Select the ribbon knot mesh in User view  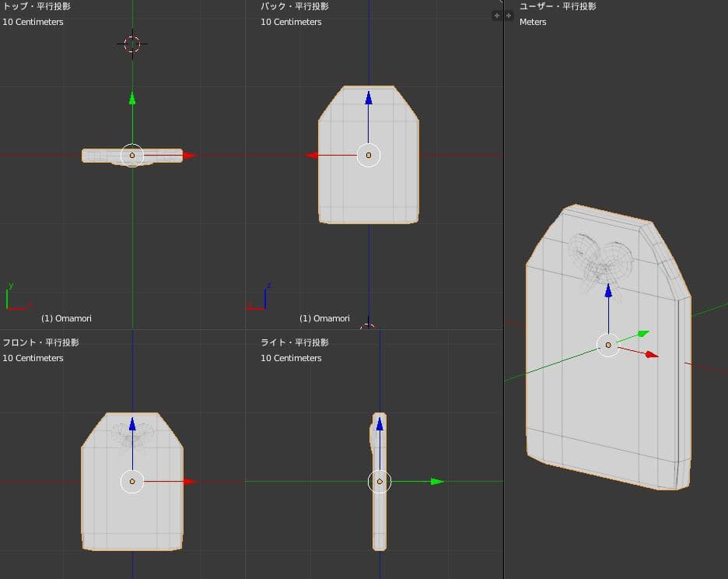pyautogui.click(x=599, y=258)
